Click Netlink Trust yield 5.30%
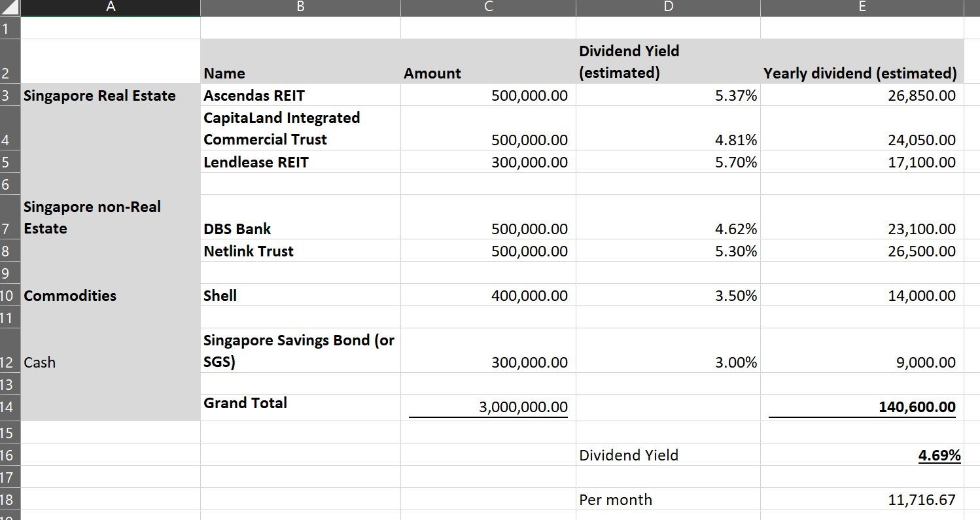 tap(668, 251)
